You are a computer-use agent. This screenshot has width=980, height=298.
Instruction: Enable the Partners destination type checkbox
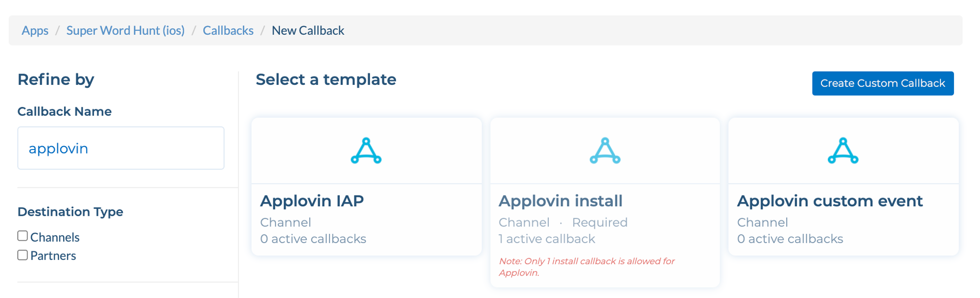(23, 255)
